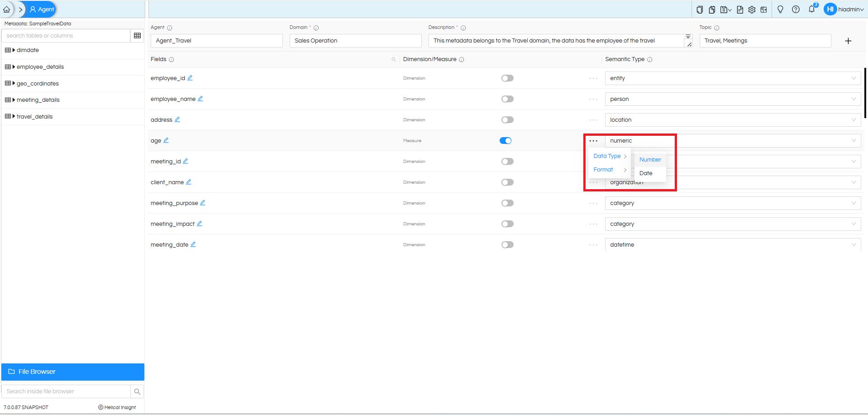Click the paste clipboard icon in toolbar

(712, 10)
